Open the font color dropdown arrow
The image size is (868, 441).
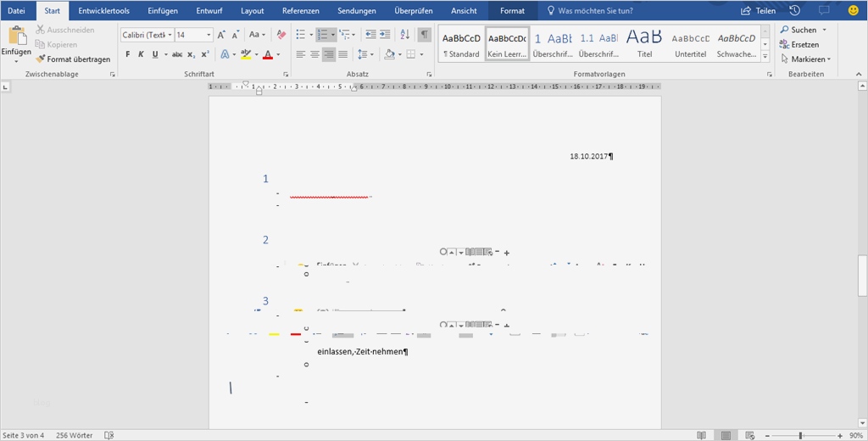[278, 55]
